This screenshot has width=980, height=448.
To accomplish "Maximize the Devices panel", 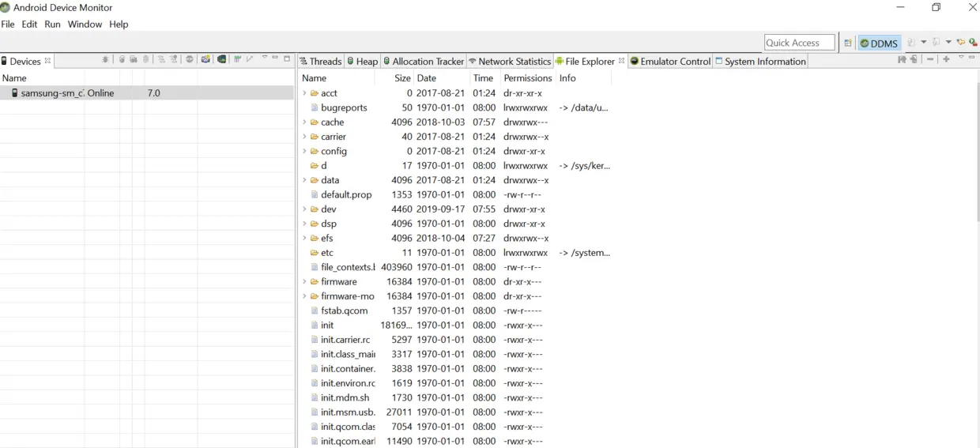I will [x=287, y=58].
